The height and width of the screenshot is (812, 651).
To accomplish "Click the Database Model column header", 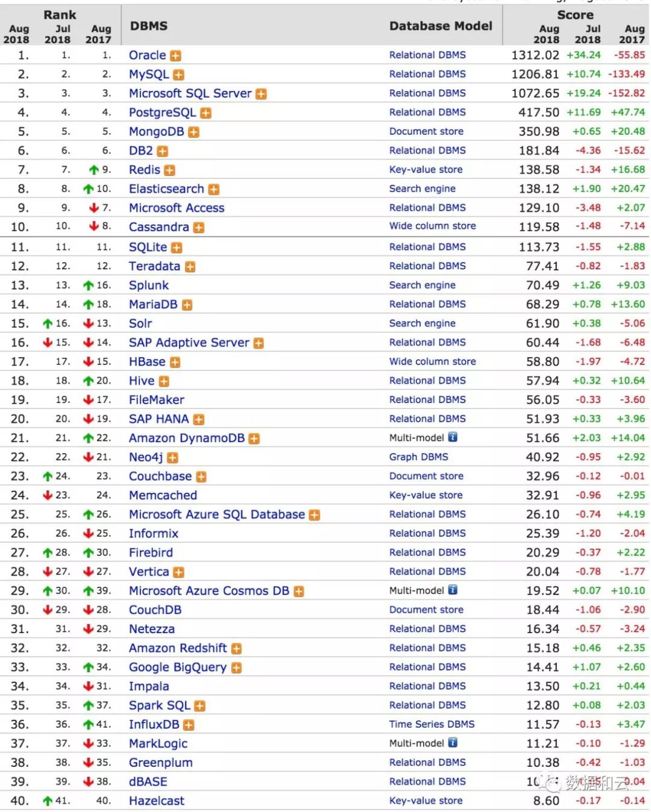I will pyautogui.click(x=441, y=26).
